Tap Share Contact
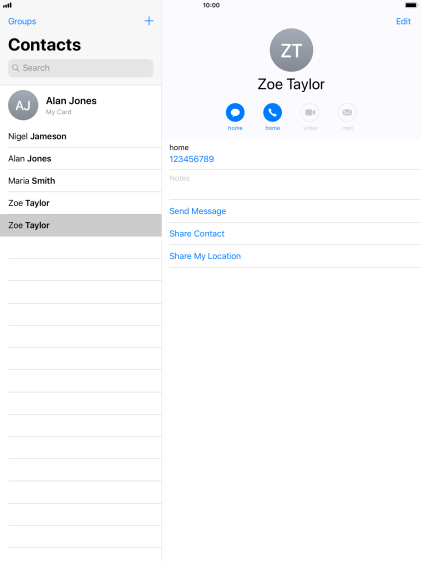 (197, 234)
